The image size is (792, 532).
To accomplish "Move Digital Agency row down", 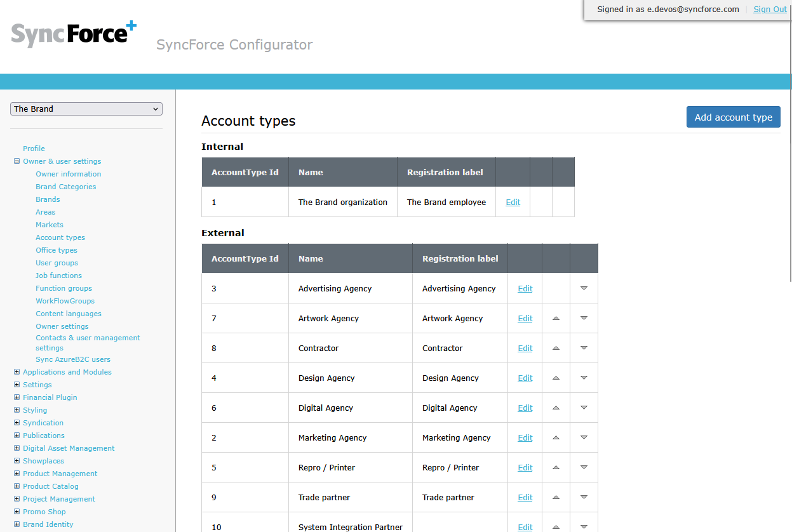I will [x=584, y=408].
